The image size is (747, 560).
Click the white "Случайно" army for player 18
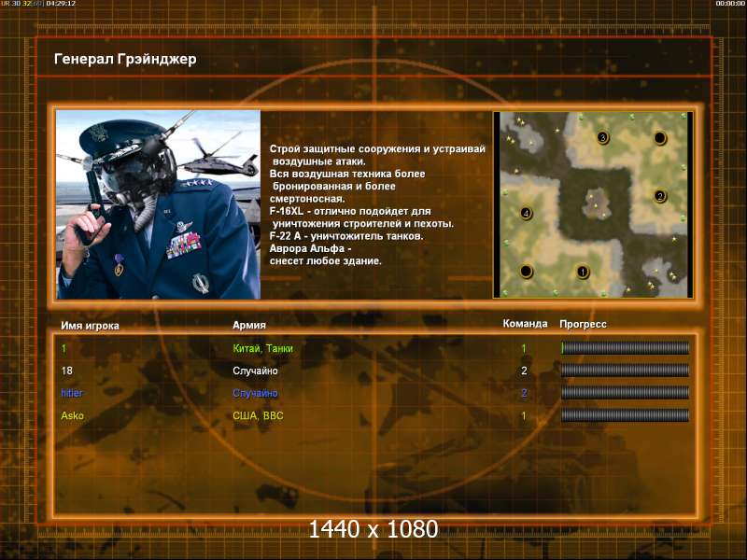point(255,371)
